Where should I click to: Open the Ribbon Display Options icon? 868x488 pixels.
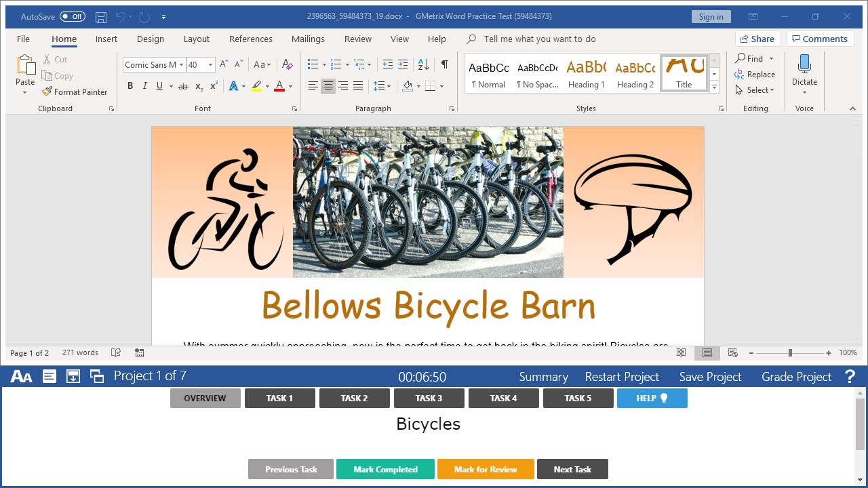[x=753, y=17]
